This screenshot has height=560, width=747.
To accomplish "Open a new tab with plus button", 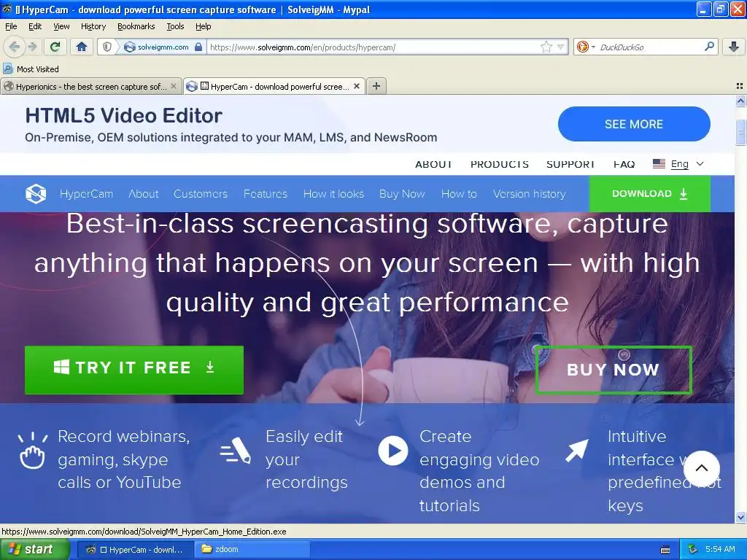I will click(x=376, y=86).
